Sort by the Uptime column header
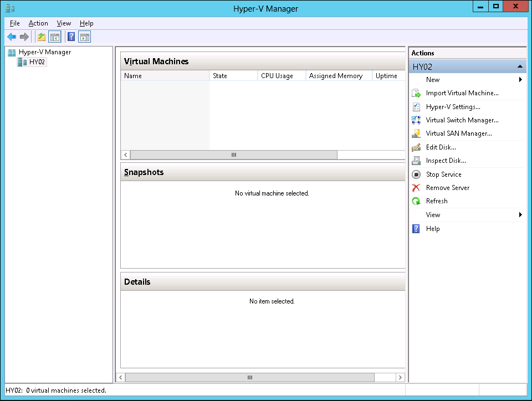This screenshot has height=401, width=532. point(389,76)
